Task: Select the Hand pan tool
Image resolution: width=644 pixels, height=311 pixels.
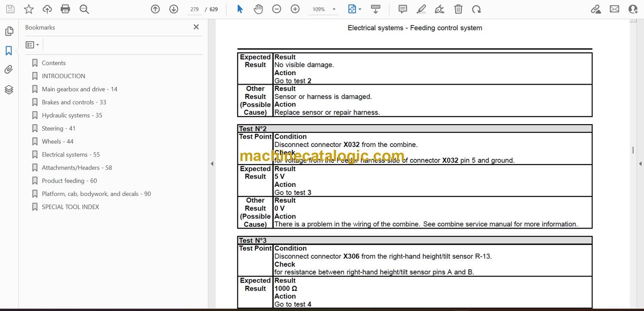Action: tap(258, 9)
